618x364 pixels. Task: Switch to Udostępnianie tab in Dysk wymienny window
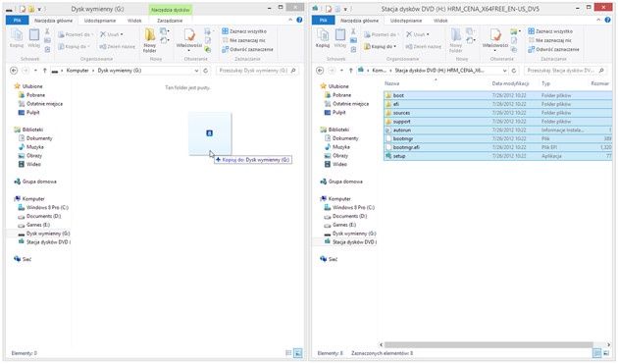point(100,21)
